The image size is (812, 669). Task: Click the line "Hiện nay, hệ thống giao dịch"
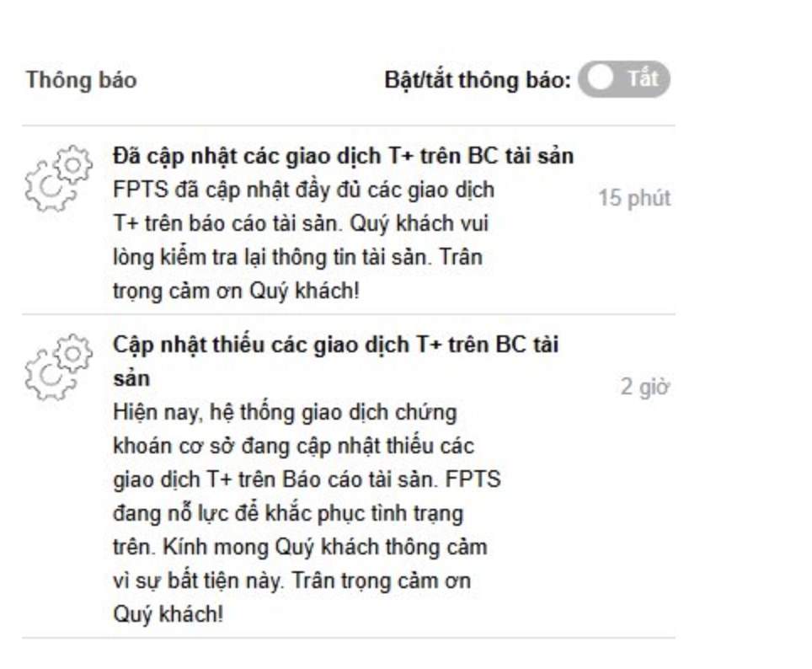click(x=285, y=413)
